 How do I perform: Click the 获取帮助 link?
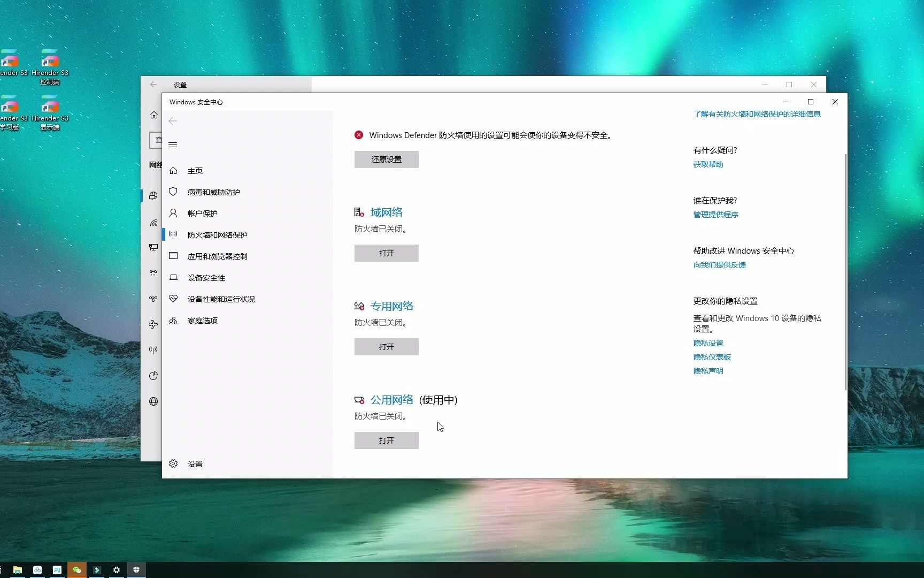coord(708,164)
